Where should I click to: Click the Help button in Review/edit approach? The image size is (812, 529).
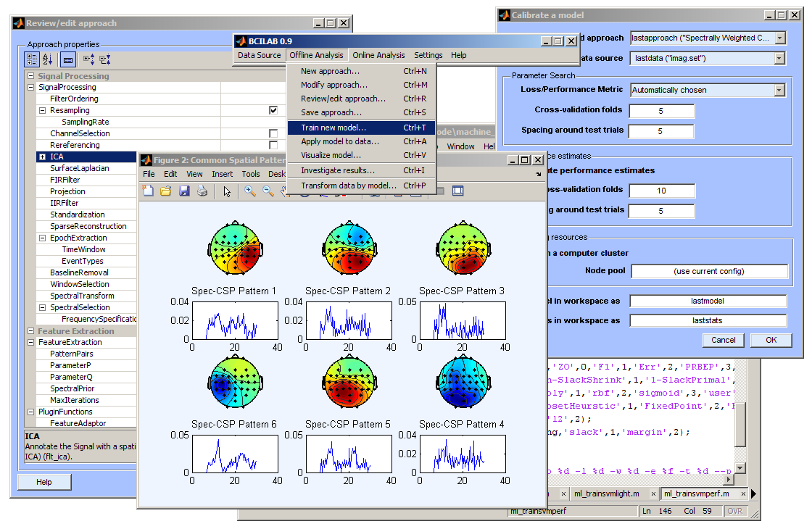43,482
